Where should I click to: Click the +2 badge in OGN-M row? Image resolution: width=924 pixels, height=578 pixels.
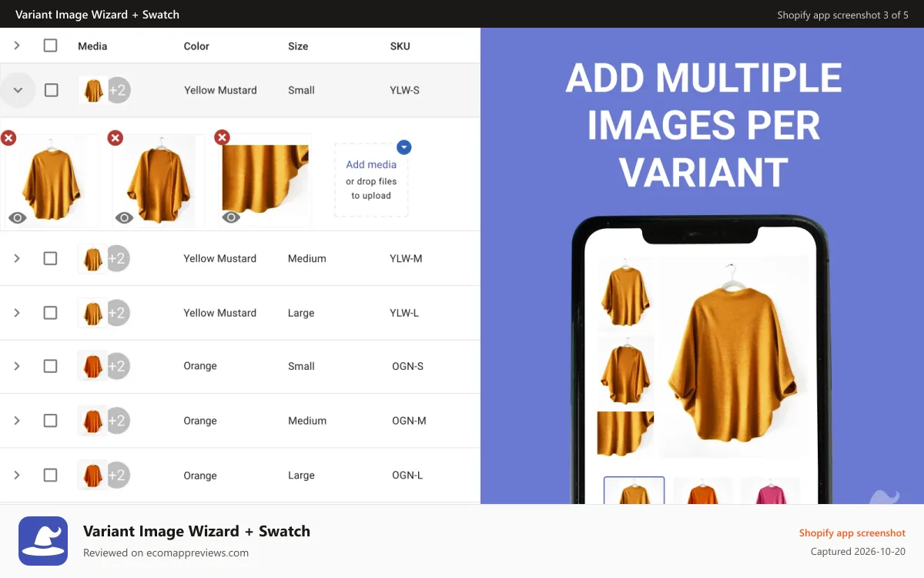[117, 421]
